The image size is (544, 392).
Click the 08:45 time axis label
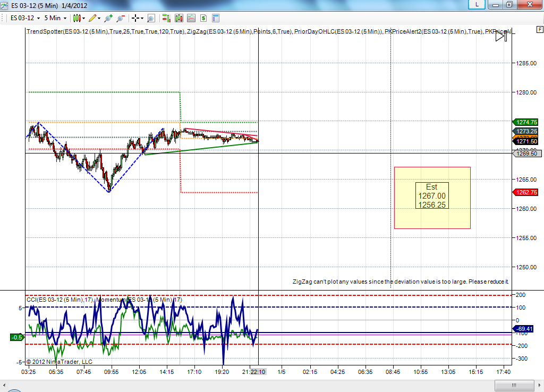(393, 372)
